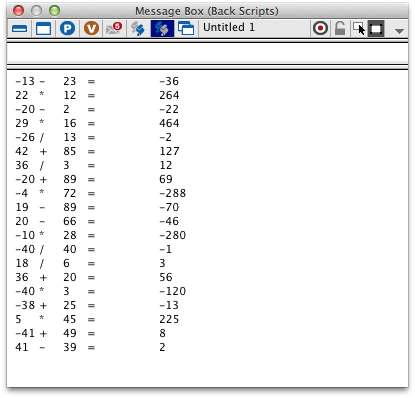Viewport: 415px width, 398px height.
Task: Select the highlighted Back Scripts icon
Action: click(162, 29)
